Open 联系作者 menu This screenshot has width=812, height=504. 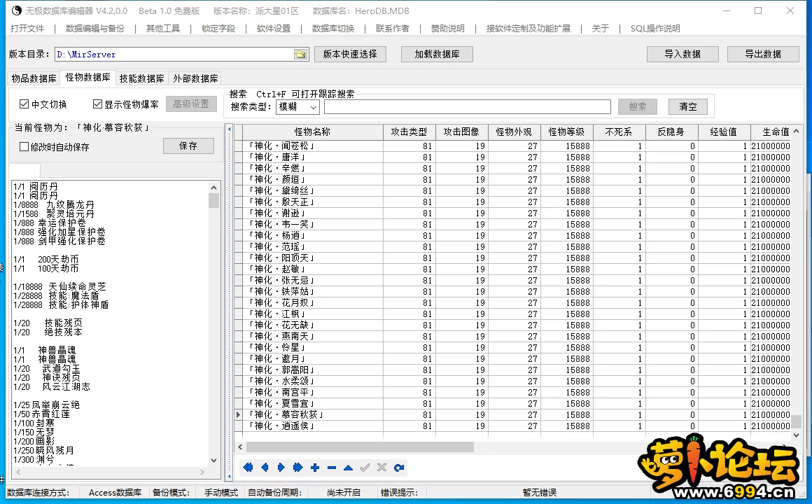pos(392,29)
